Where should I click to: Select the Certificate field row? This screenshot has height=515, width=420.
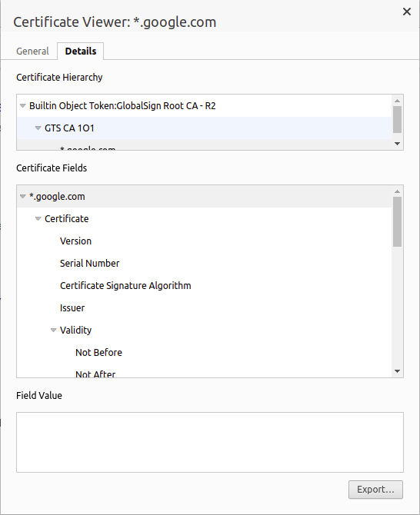(x=205, y=219)
